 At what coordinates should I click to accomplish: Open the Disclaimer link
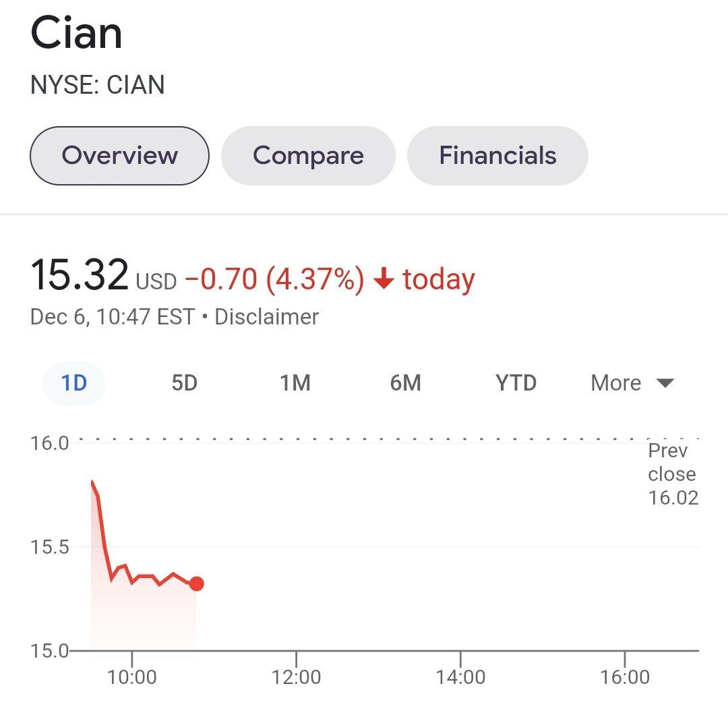(266, 316)
